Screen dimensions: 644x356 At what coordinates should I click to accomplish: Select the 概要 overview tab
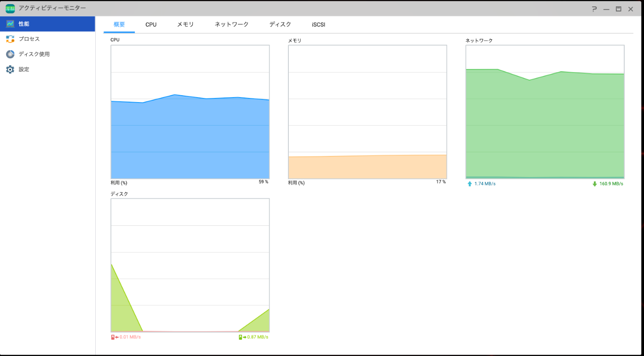pyautogui.click(x=119, y=24)
